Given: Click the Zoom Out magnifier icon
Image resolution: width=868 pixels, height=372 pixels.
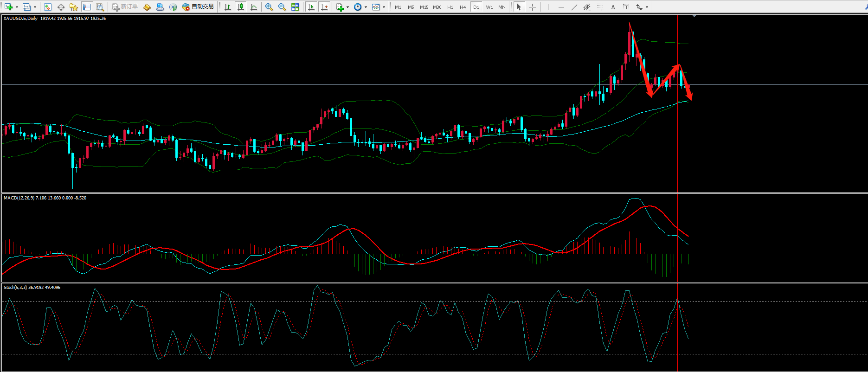Looking at the screenshot, I should click(282, 7).
